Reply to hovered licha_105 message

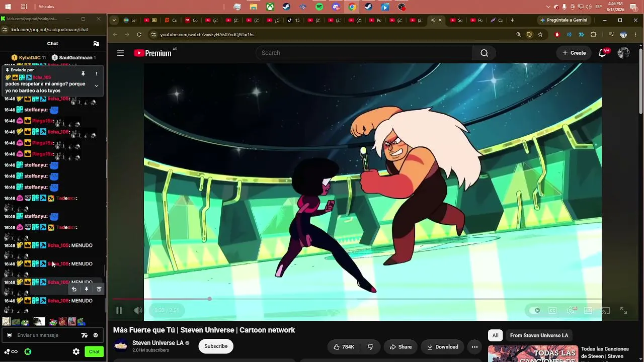tap(74, 289)
